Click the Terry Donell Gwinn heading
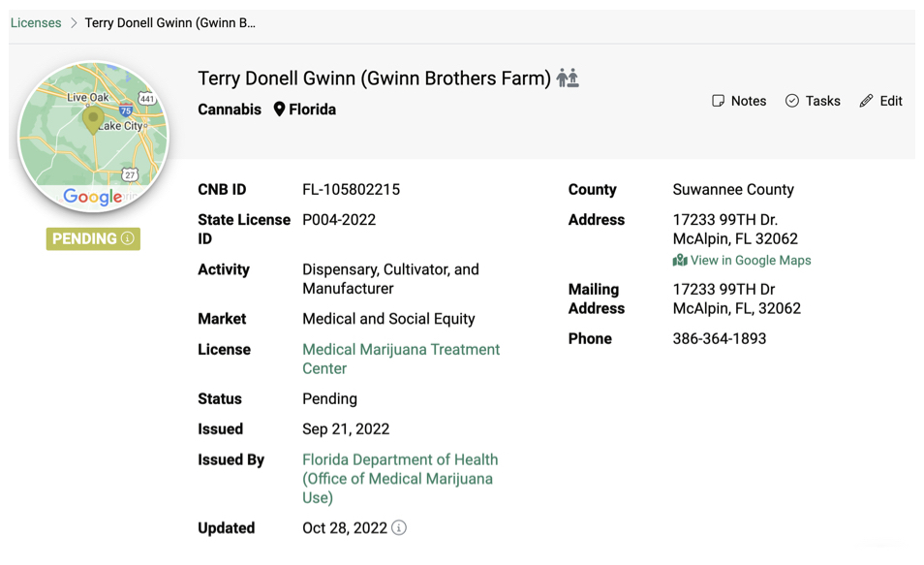Screen dimensions: 924x565 pyautogui.click(x=374, y=78)
